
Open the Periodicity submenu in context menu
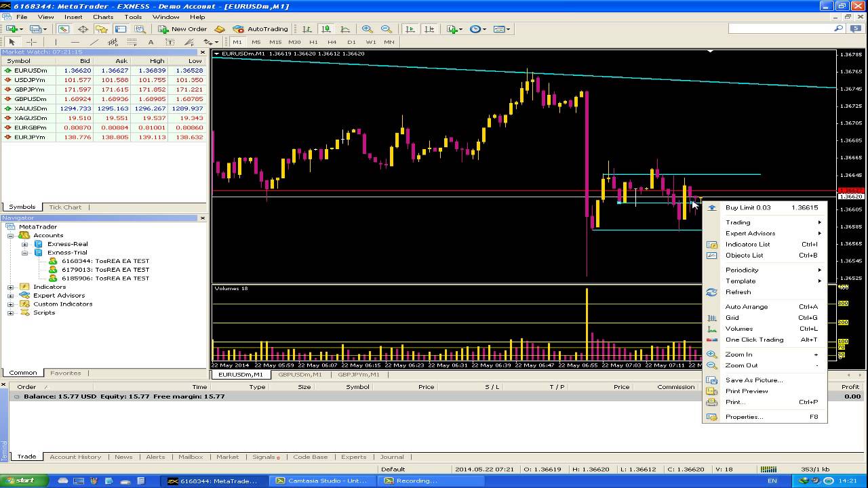[x=765, y=270]
